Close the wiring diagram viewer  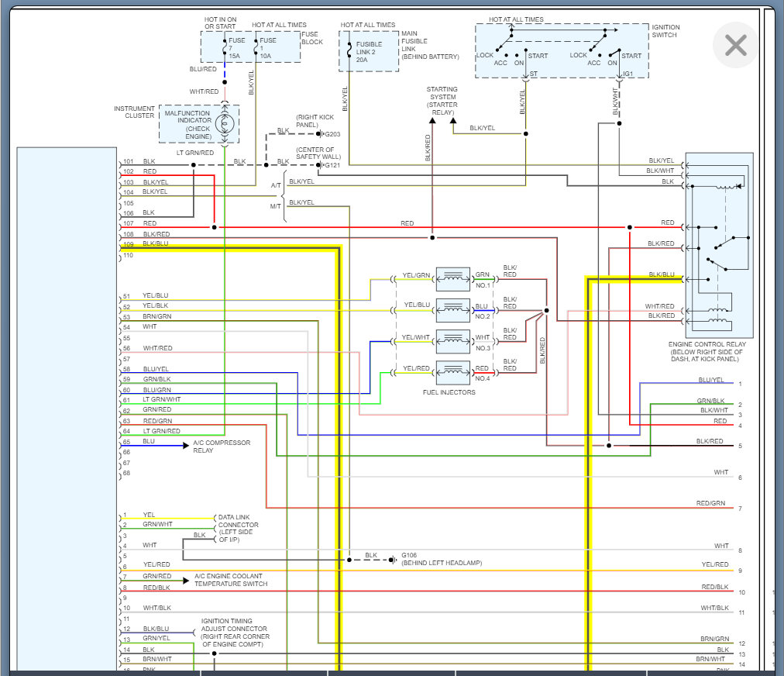click(x=734, y=46)
